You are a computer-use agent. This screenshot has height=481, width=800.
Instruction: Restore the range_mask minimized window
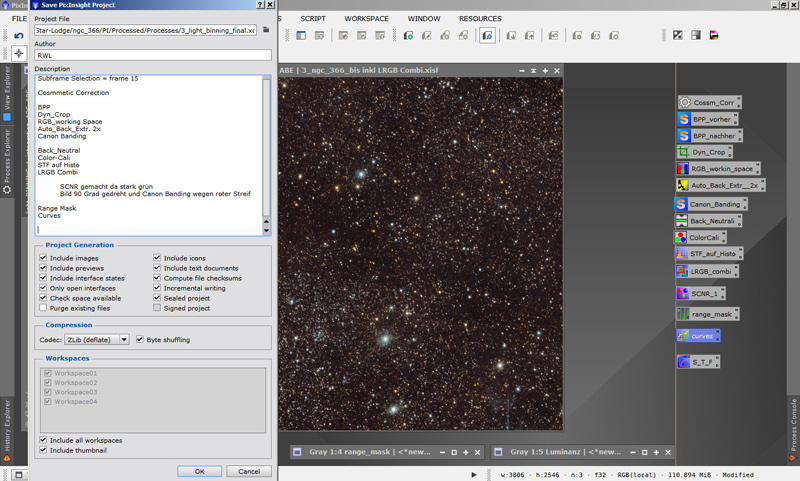click(x=454, y=452)
